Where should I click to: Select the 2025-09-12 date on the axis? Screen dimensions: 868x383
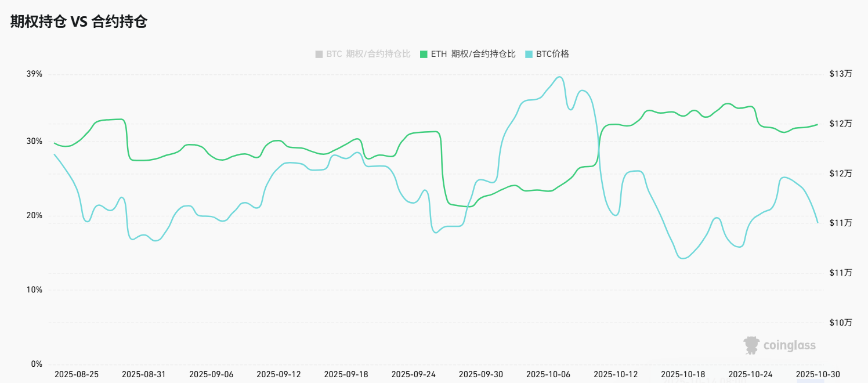(279, 374)
